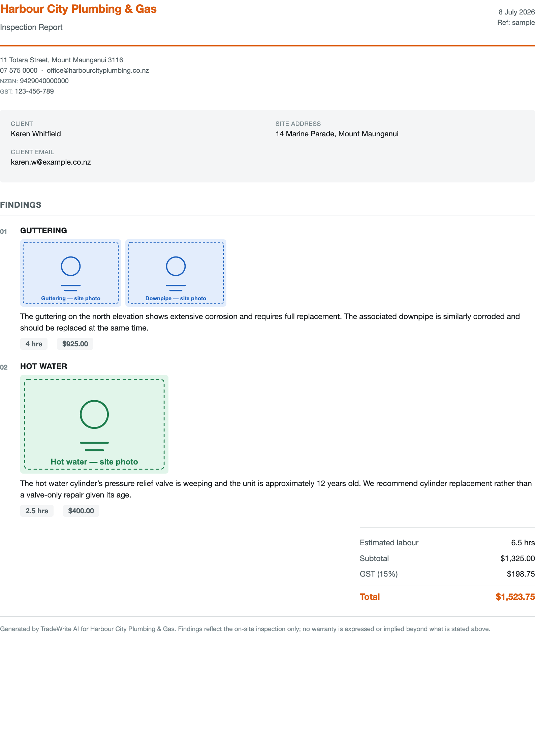The height and width of the screenshot is (756, 535).
Task: Click the CLIENT EMAIL label
Action: tap(32, 152)
